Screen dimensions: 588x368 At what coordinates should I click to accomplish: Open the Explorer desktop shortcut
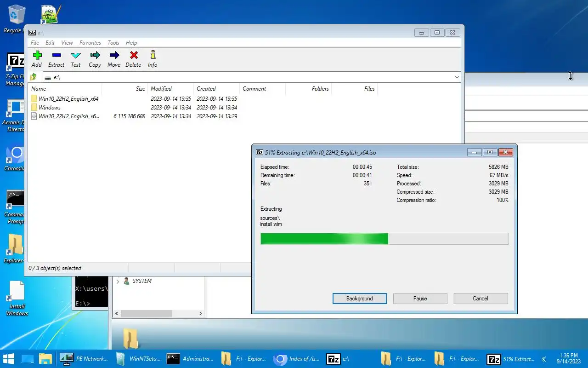[x=15, y=249]
